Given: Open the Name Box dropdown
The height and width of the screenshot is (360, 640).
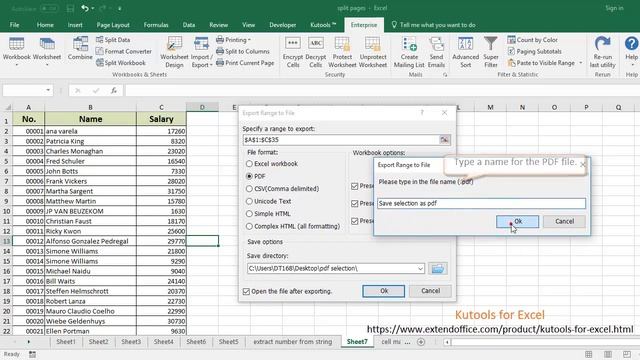Looking at the screenshot, I should (48, 90).
